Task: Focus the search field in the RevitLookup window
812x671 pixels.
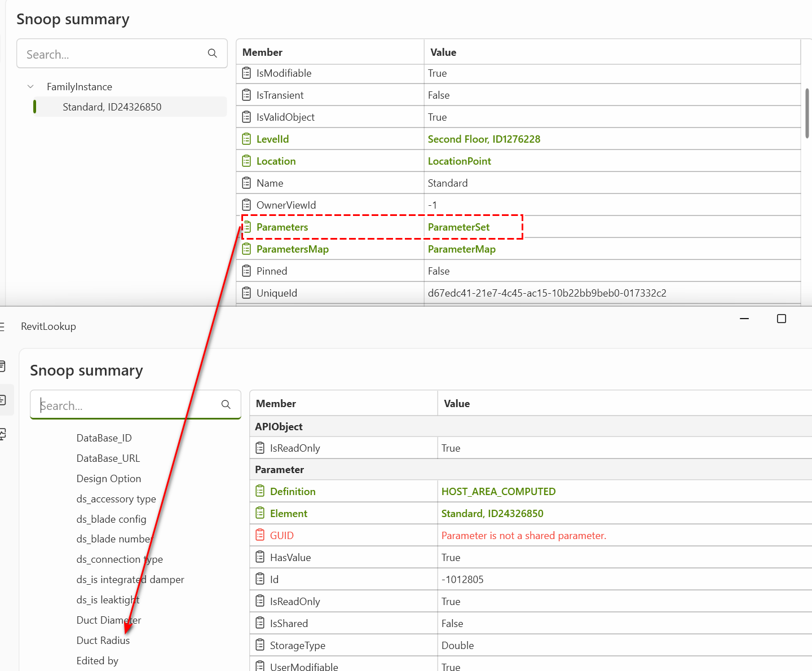Action: (127, 405)
